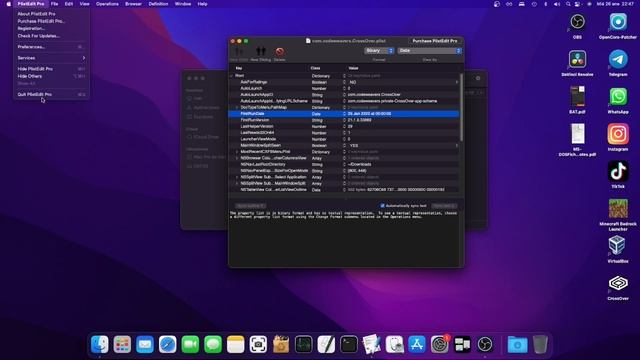Open Spotlight search in menu bar
The image size is (640, 360).
pos(568,4)
